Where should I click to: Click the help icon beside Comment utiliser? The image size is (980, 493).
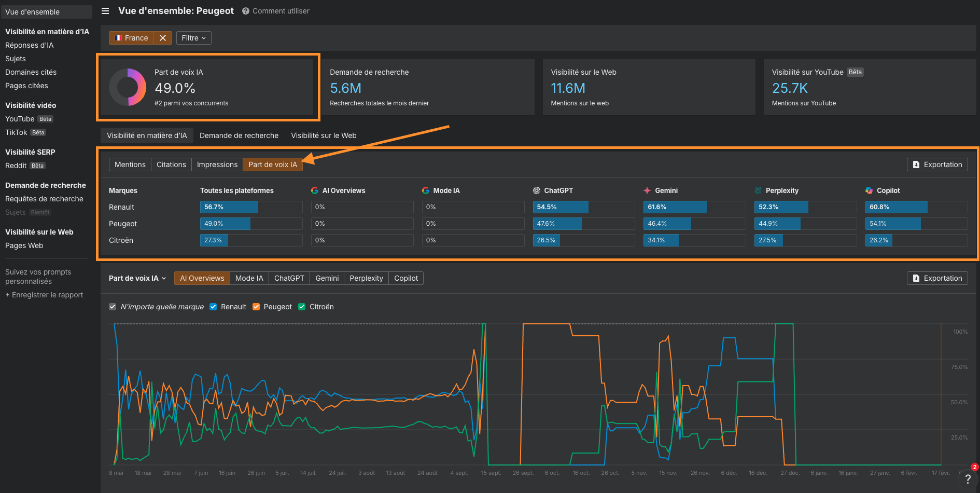[246, 11]
